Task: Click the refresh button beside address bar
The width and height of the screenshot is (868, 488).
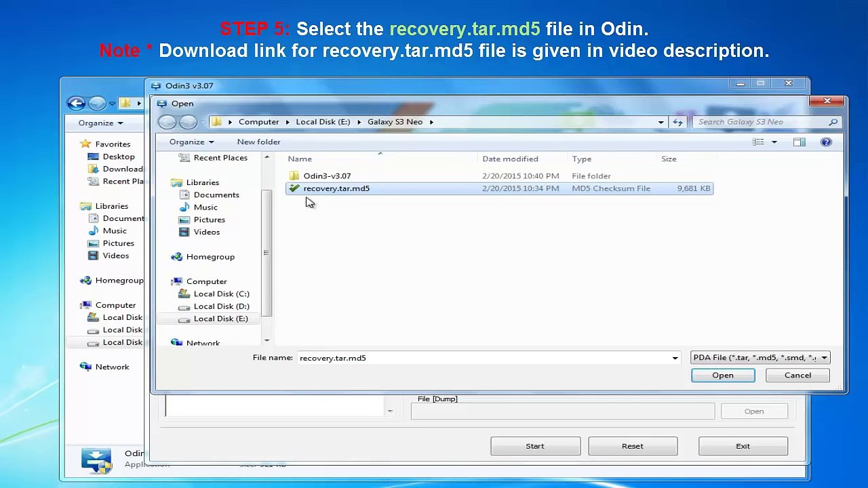Action: click(x=677, y=122)
